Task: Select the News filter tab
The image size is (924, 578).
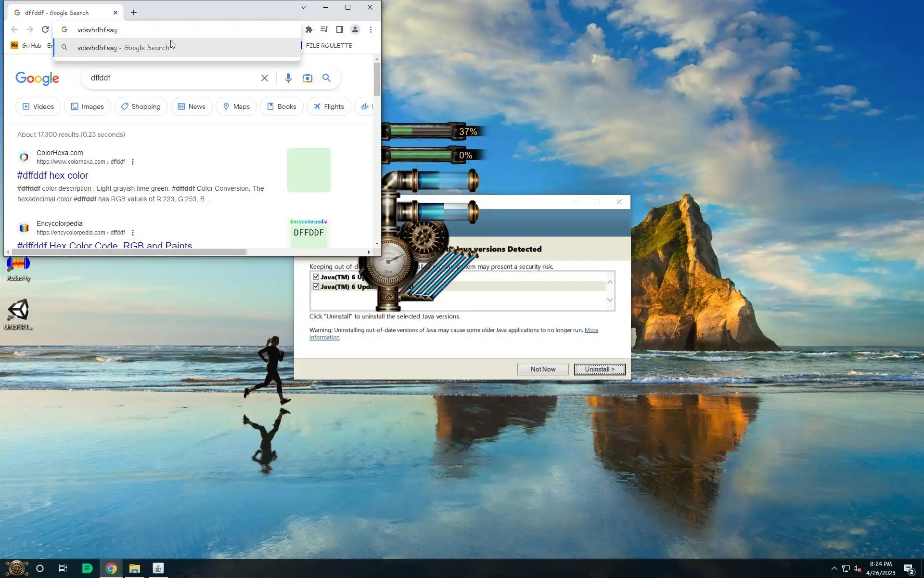Action: [x=192, y=106]
